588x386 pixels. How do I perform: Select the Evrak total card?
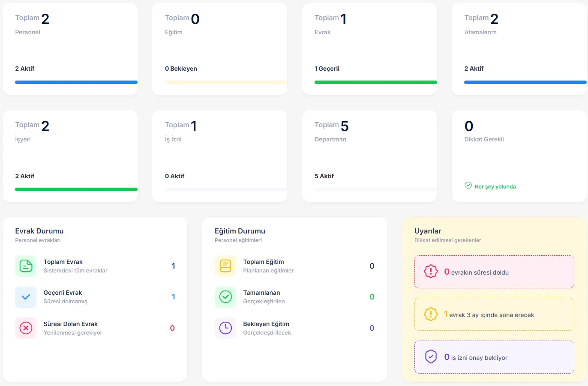pos(369,49)
